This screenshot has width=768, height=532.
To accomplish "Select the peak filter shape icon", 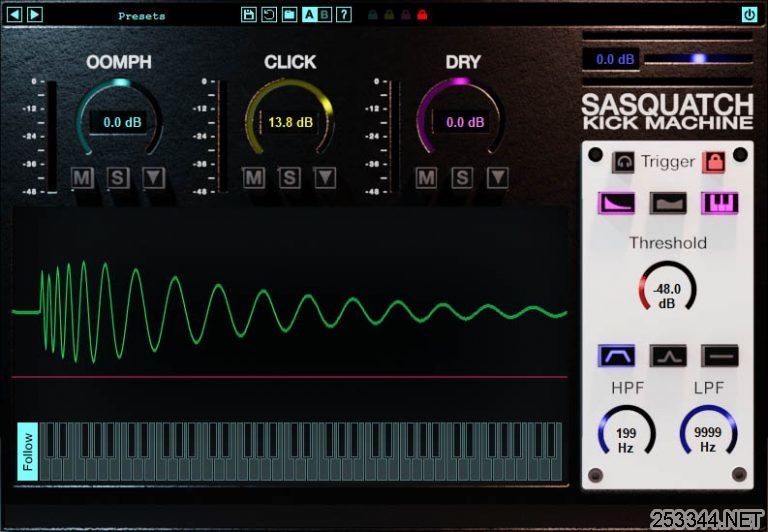I will click(668, 356).
